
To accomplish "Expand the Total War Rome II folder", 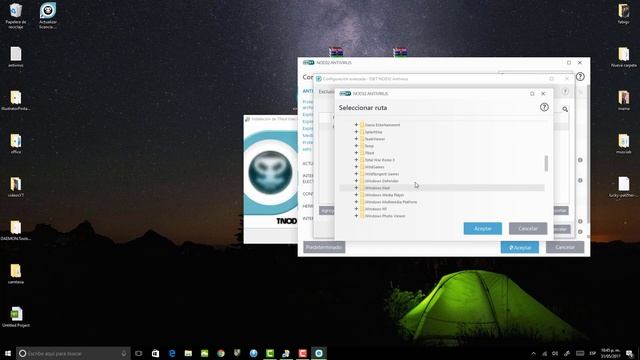I will click(x=356, y=160).
